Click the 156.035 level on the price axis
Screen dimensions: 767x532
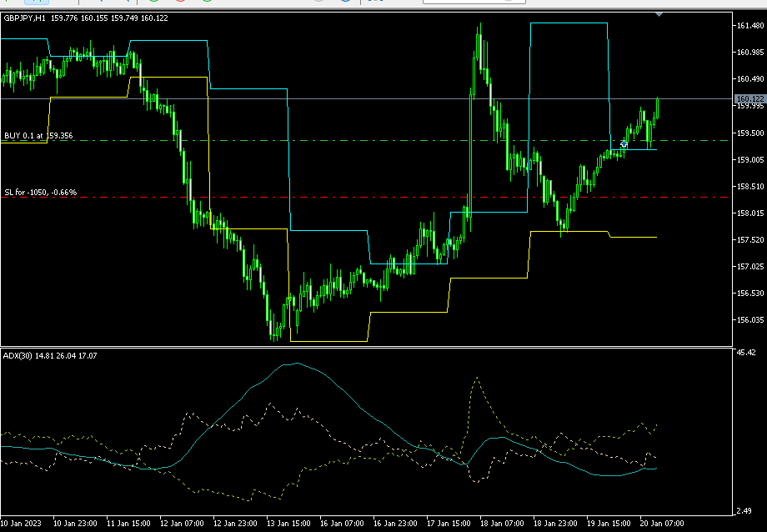750,319
